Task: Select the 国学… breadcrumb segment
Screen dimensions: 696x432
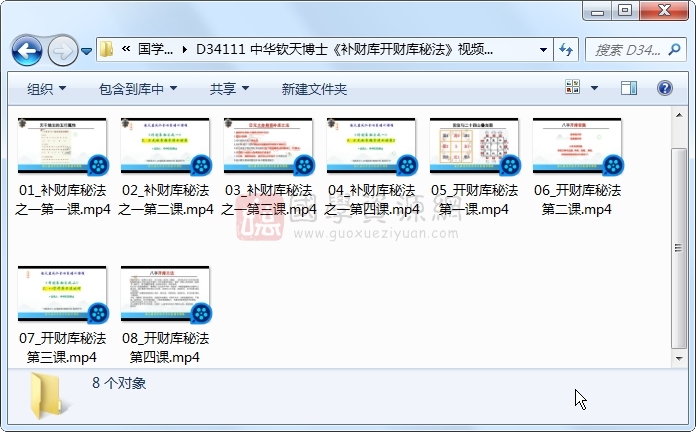Action: (155, 49)
